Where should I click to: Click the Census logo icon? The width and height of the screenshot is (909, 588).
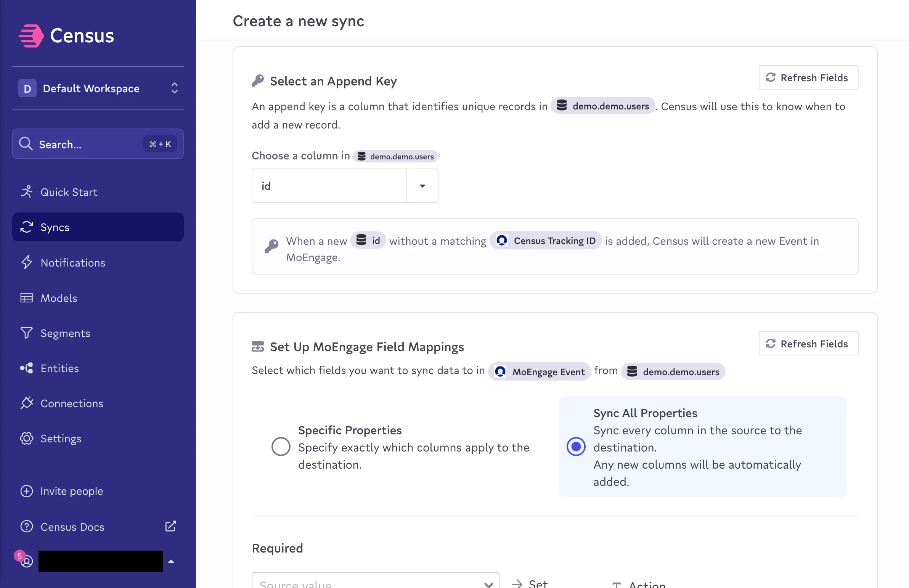coord(31,36)
